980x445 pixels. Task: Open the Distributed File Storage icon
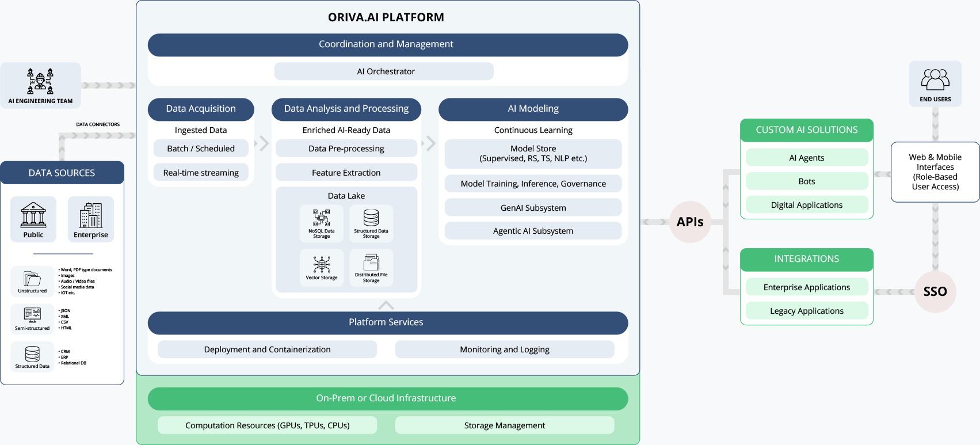click(x=371, y=263)
